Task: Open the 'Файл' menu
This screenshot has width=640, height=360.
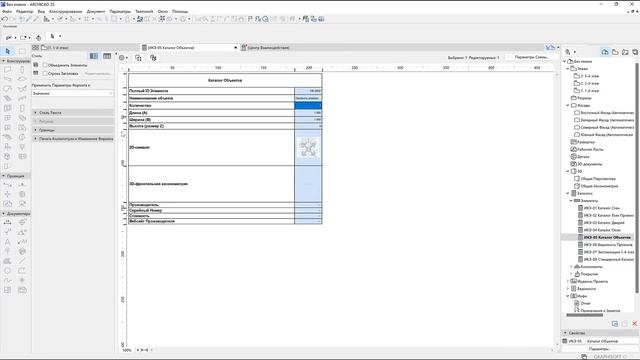Action: coord(7,11)
